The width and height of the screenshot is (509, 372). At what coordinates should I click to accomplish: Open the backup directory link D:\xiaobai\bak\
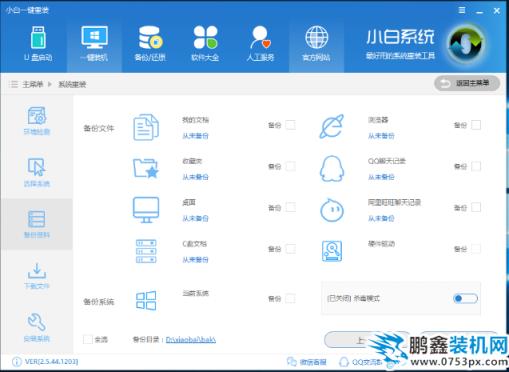(191, 340)
